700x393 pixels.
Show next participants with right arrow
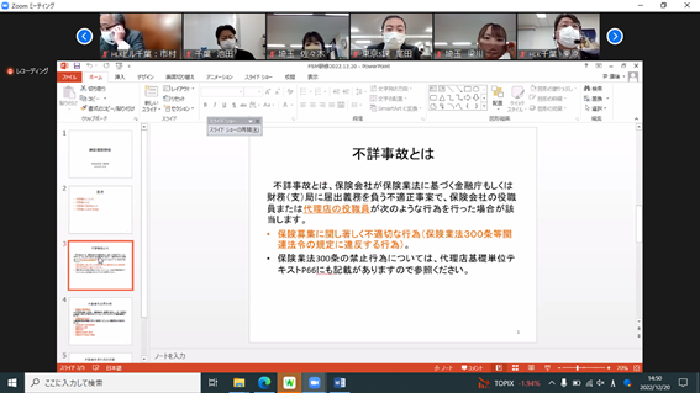[x=615, y=36]
